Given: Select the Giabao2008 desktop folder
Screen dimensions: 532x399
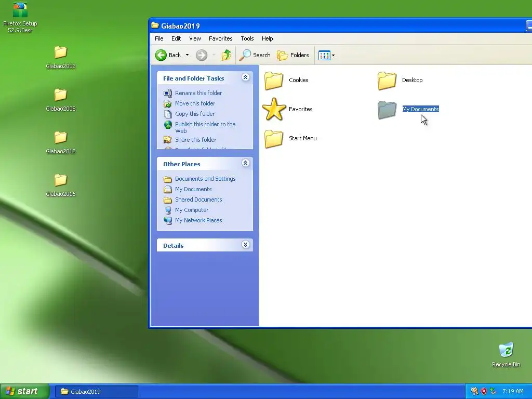Looking at the screenshot, I should pyautogui.click(x=61, y=100).
